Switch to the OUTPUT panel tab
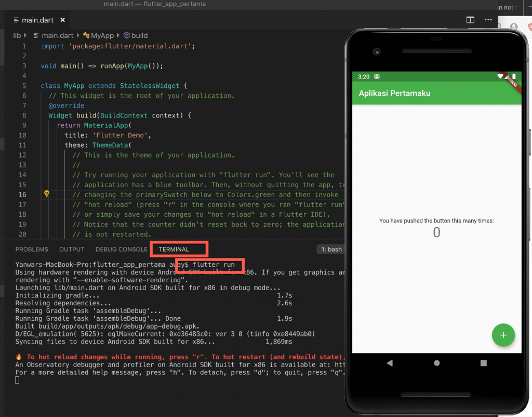 click(x=72, y=250)
